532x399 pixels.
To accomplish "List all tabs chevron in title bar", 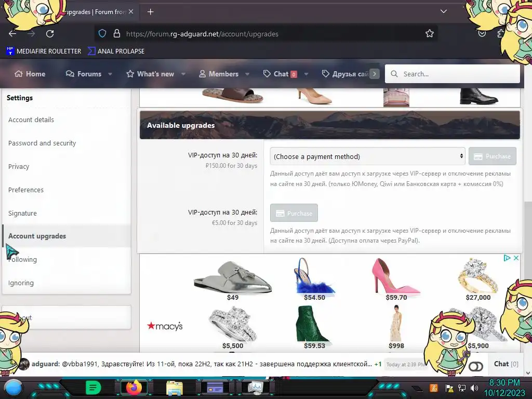I will point(444,11).
